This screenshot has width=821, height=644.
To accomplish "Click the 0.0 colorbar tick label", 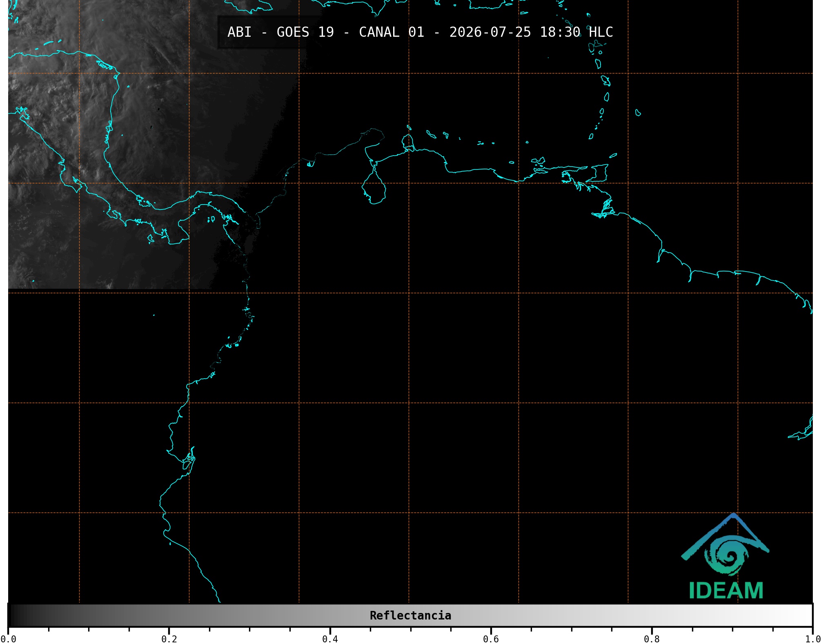I will point(8,639).
